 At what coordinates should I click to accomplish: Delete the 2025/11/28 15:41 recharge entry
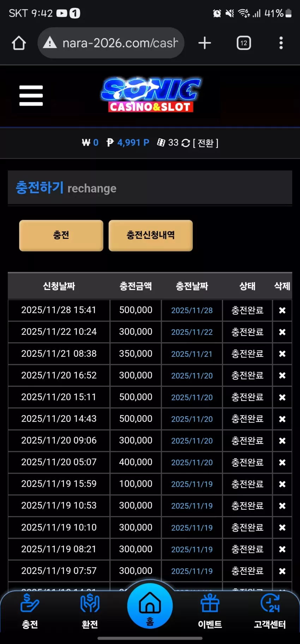pyautogui.click(x=282, y=310)
